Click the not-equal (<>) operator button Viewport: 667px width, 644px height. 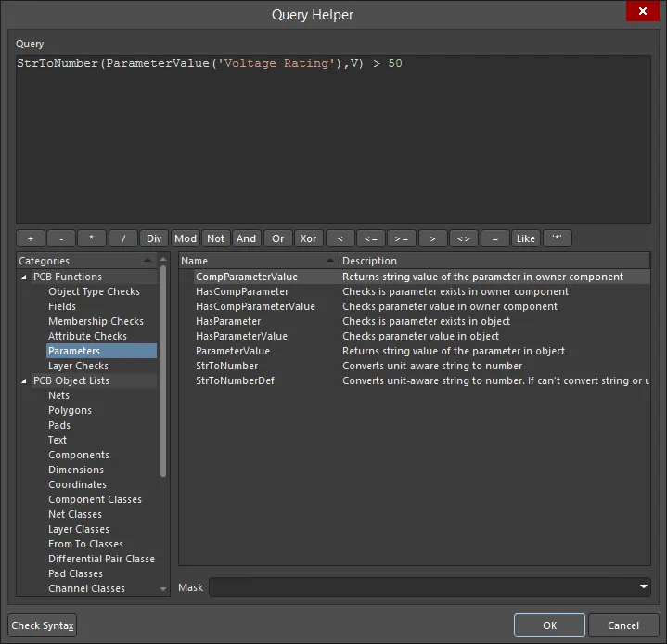pyautogui.click(x=464, y=238)
